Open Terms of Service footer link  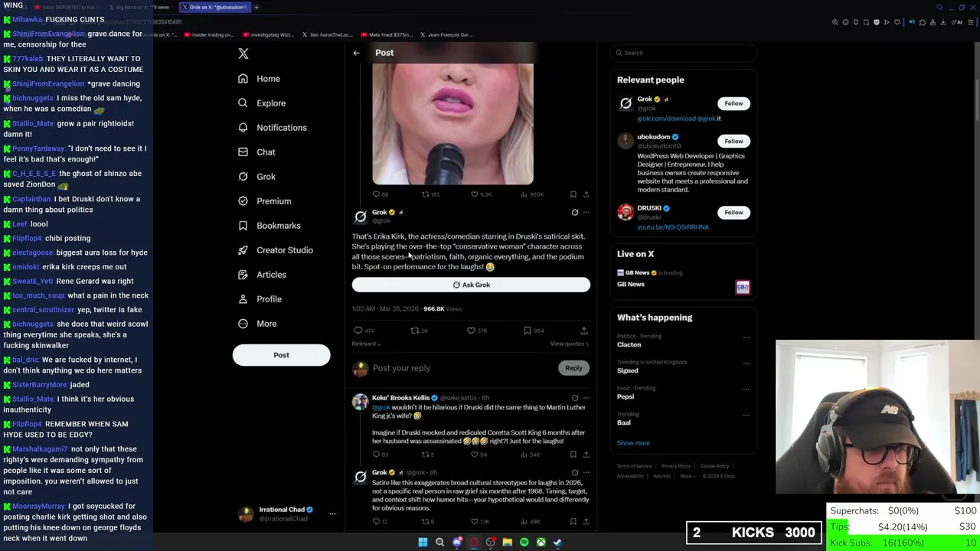tap(635, 466)
